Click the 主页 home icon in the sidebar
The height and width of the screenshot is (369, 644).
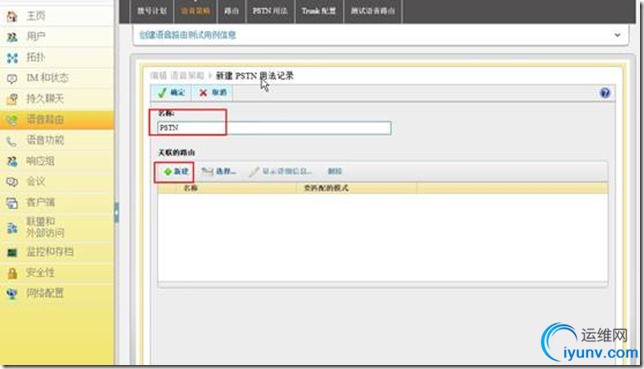pos(12,16)
